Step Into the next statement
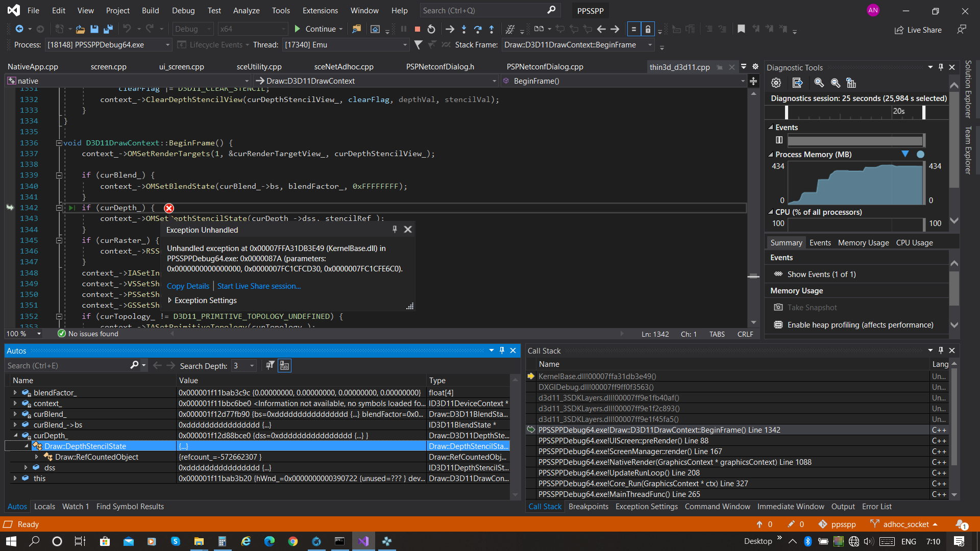 pyautogui.click(x=464, y=29)
